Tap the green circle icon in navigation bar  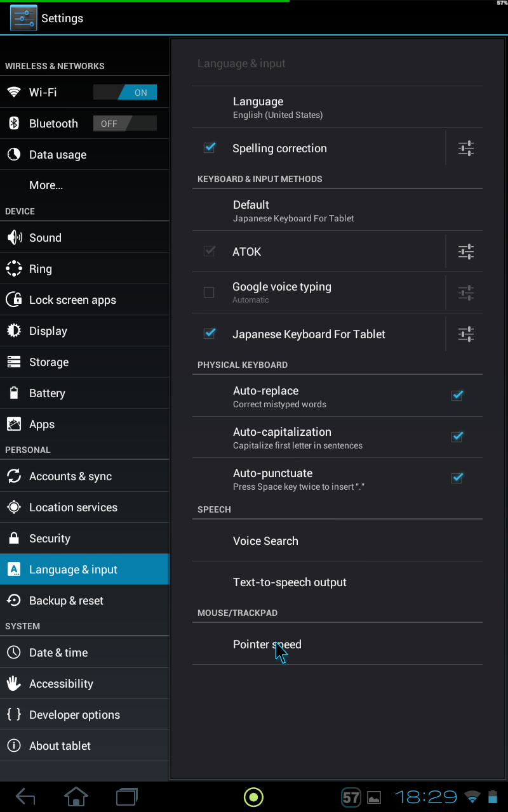click(x=253, y=797)
